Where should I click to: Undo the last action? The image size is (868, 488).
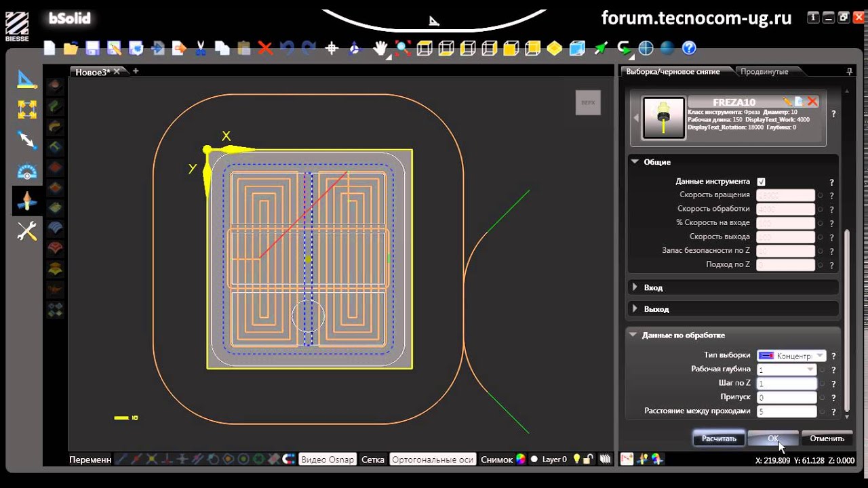click(287, 48)
